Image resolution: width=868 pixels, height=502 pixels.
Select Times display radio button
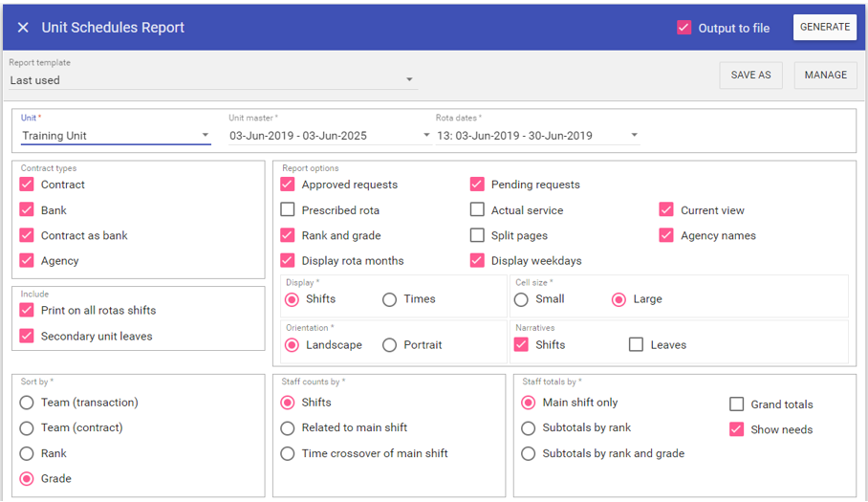coord(389,299)
